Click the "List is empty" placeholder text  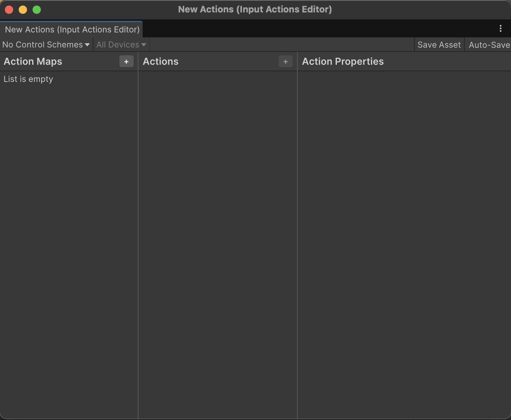28,79
